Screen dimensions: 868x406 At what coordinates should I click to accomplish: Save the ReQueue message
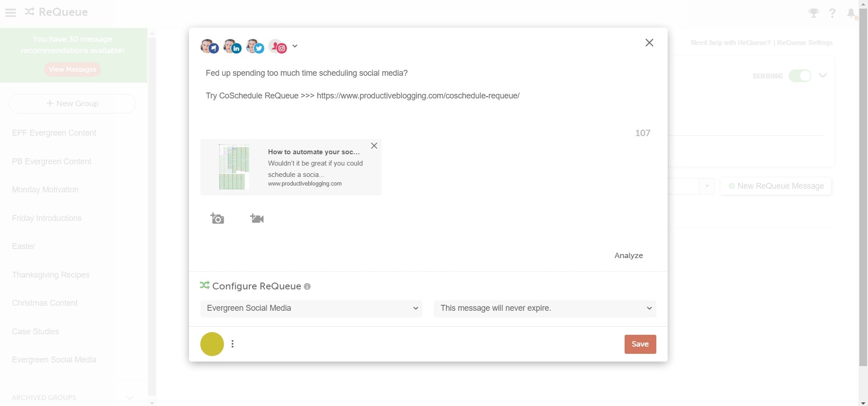coord(640,344)
